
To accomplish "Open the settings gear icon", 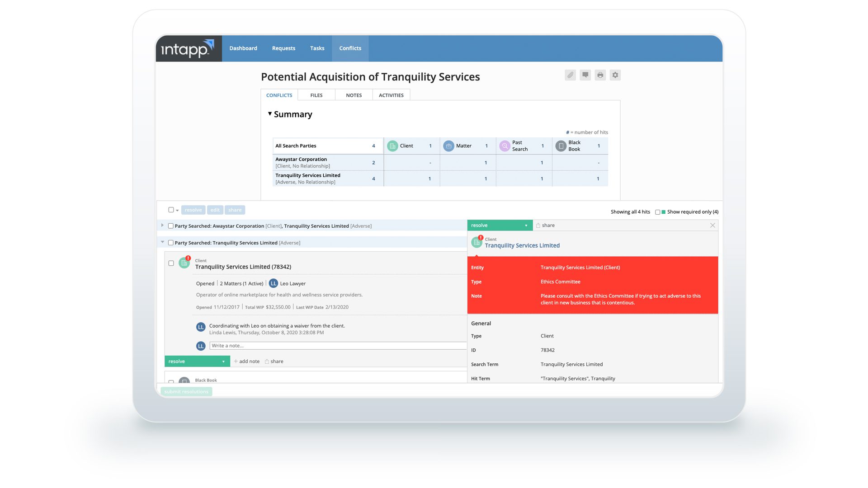I will (x=615, y=75).
